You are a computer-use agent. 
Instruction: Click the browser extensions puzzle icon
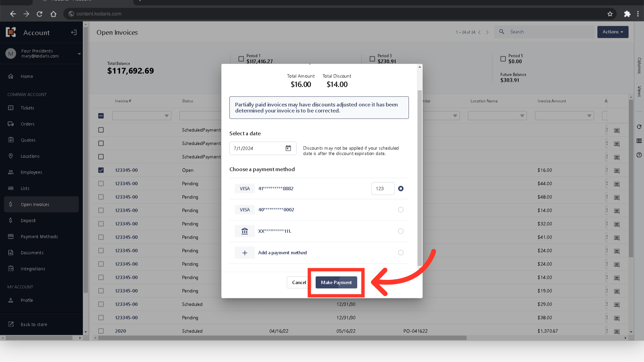click(x=627, y=14)
